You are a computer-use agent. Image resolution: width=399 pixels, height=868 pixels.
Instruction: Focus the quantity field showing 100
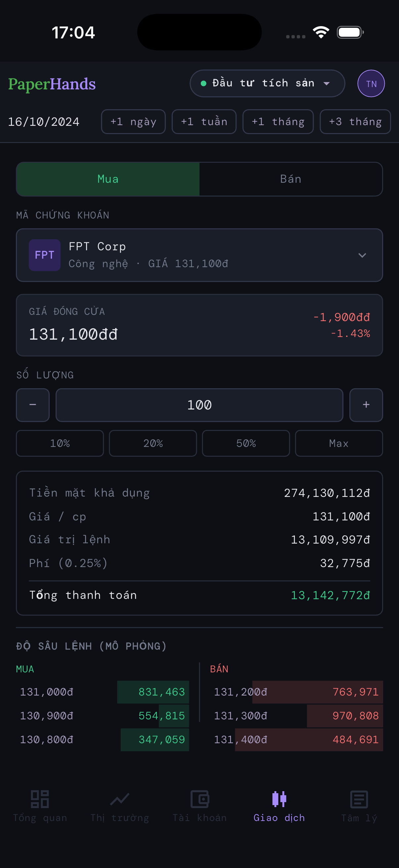(199, 405)
